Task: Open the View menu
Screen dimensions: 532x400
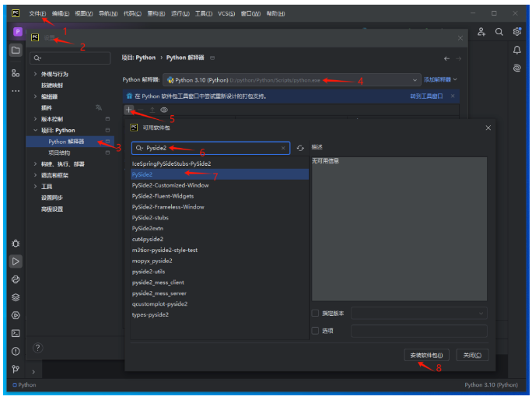Action: [84, 13]
